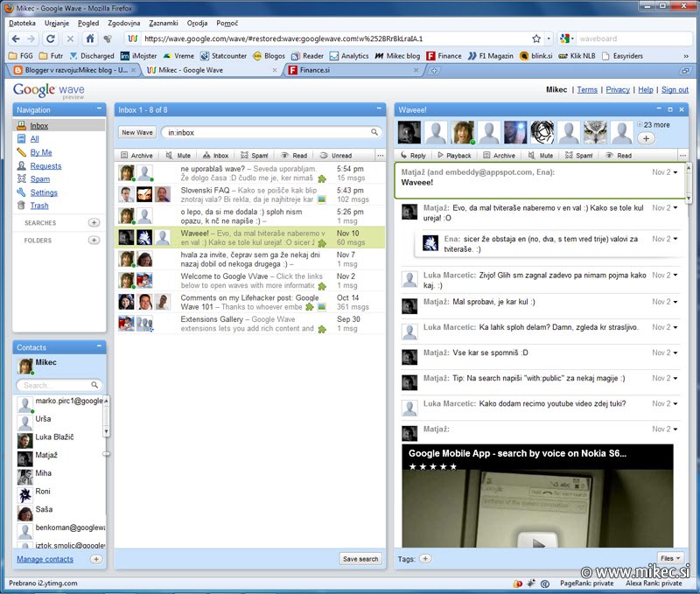The width and height of the screenshot is (700, 594).
Task: Select contact Luka Blažič
Action: (54, 437)
